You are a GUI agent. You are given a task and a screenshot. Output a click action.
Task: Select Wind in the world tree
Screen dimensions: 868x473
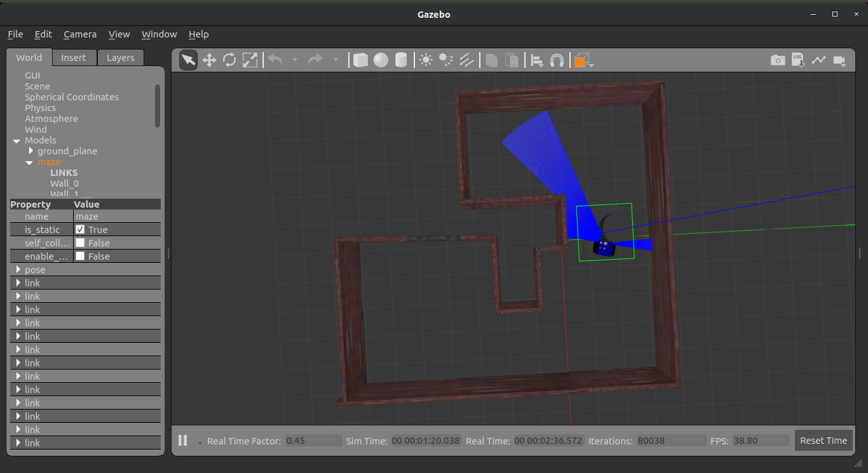pyautogui.click(x=36, y=130)
